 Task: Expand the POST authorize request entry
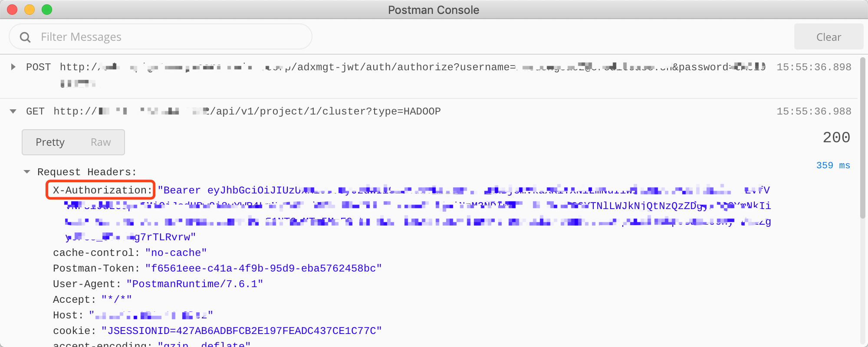[13, 67]
